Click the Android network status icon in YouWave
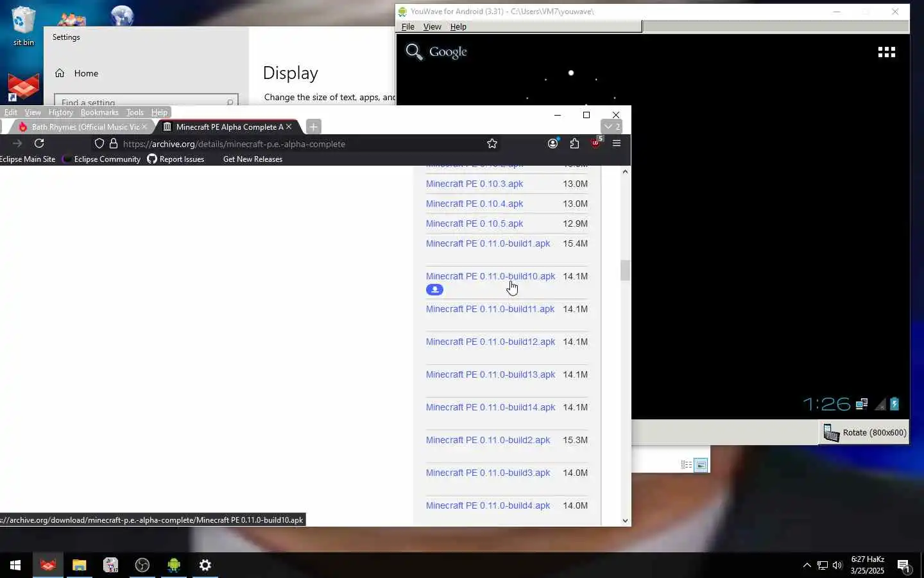 [862, 404]
